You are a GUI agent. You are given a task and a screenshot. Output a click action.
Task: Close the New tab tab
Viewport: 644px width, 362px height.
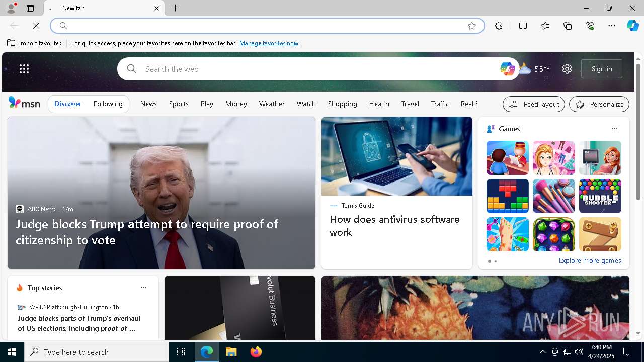click(x=156, y=8)
